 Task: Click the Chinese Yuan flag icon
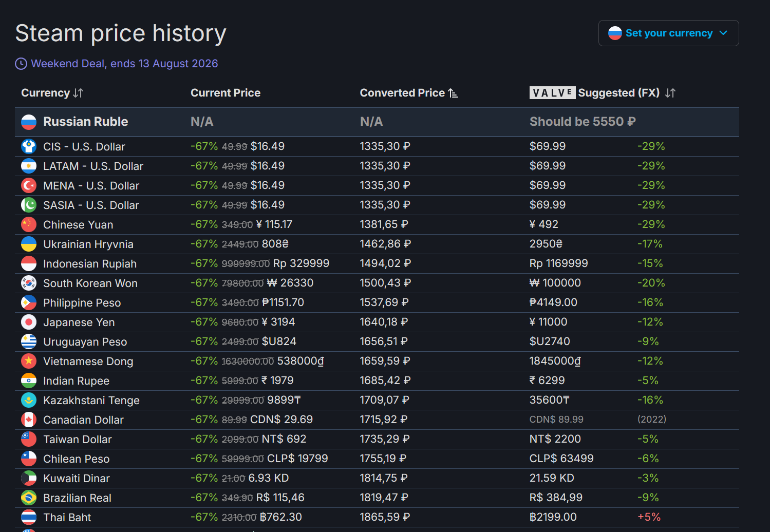pyautogui.click(x=29, y=224)
